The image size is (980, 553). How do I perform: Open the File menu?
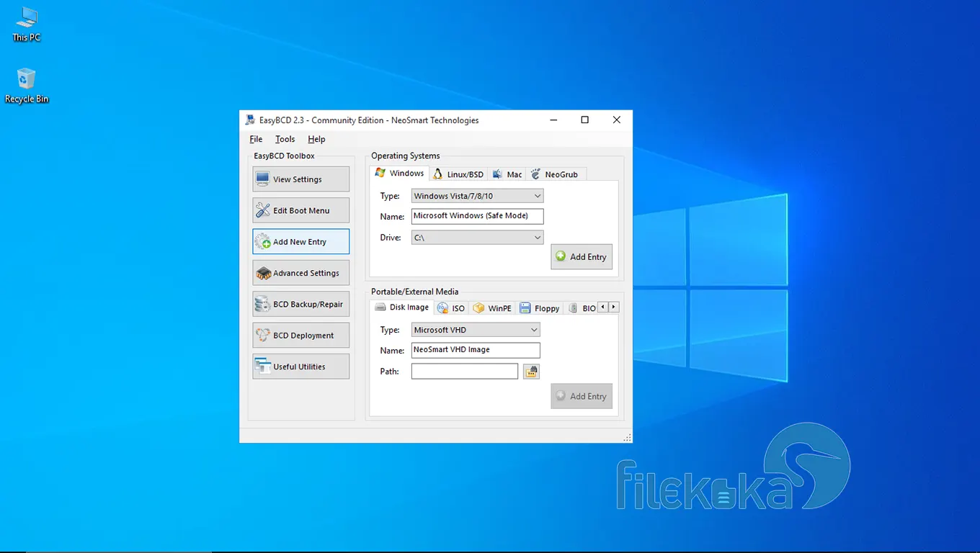tap(256, 139)
